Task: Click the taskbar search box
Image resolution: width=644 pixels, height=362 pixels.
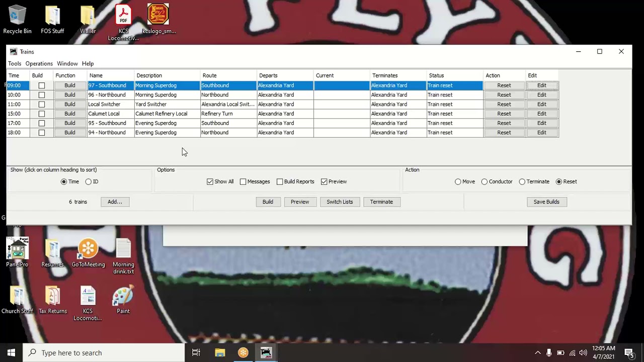Action: 104,353
